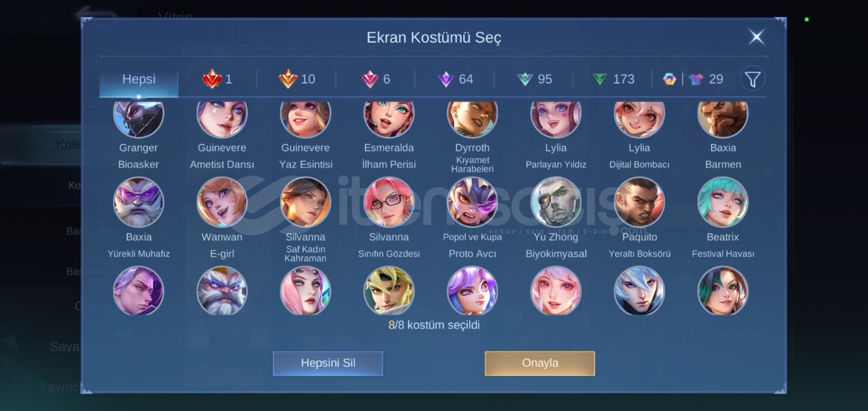Pick Wanwan E-girl skin avatar

coord(222,202)
